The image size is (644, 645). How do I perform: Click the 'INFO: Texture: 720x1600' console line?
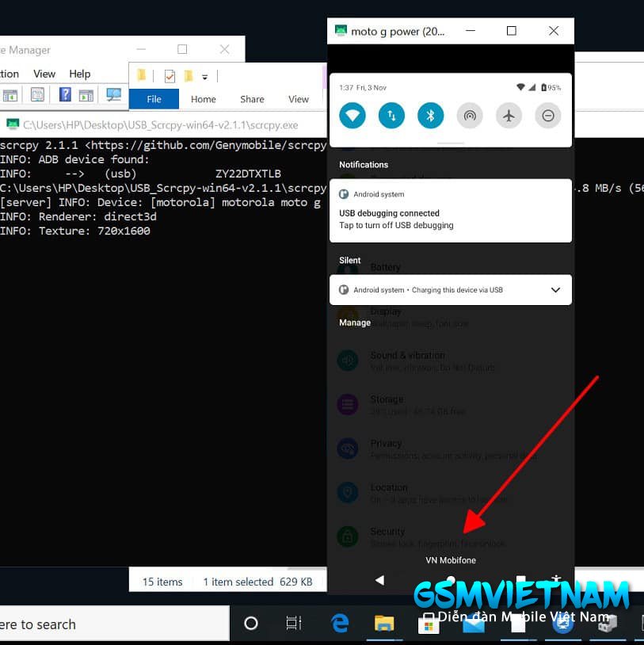tap(74, 231)
